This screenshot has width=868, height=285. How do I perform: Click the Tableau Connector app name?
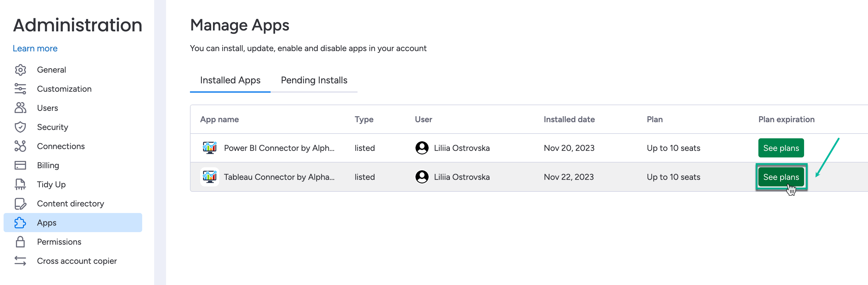(x=279, y=177)
